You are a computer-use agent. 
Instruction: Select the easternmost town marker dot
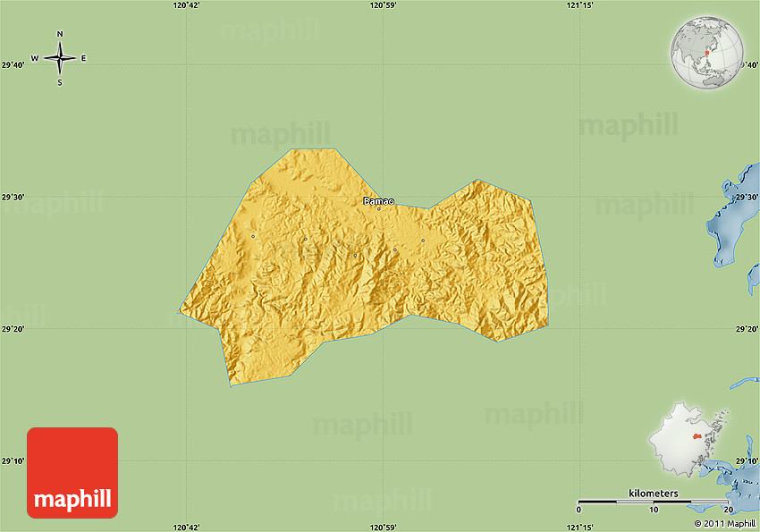click(423, 240)
